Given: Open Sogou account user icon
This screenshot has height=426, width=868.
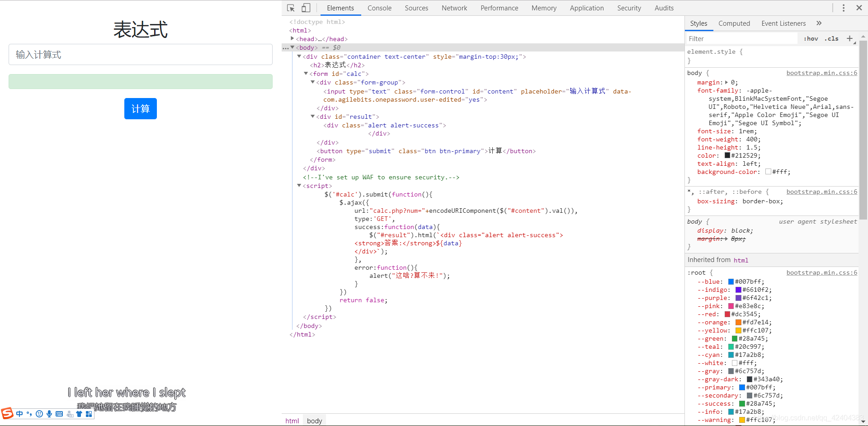Looking at the screenshot, I should tap(70, 414).
